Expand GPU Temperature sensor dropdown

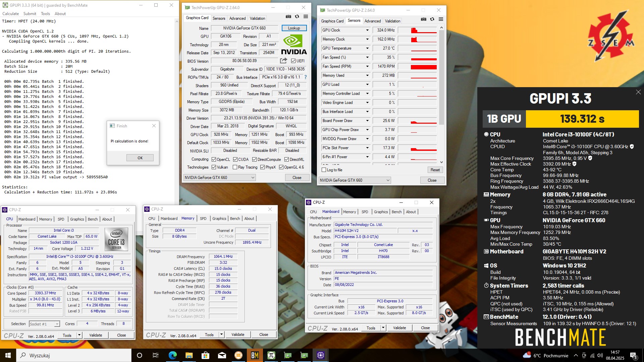pos(367,48)
